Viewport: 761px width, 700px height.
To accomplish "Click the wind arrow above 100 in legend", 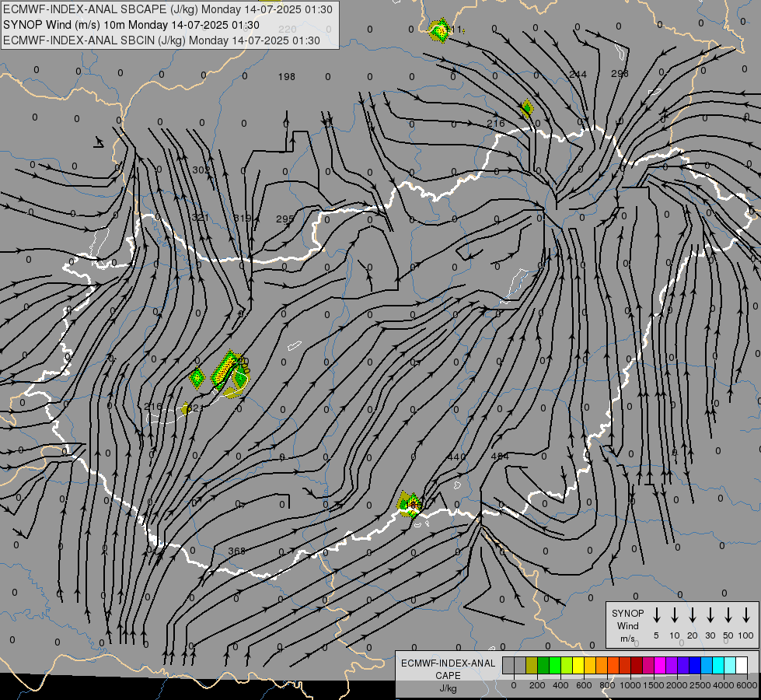I will click(746, 615).
